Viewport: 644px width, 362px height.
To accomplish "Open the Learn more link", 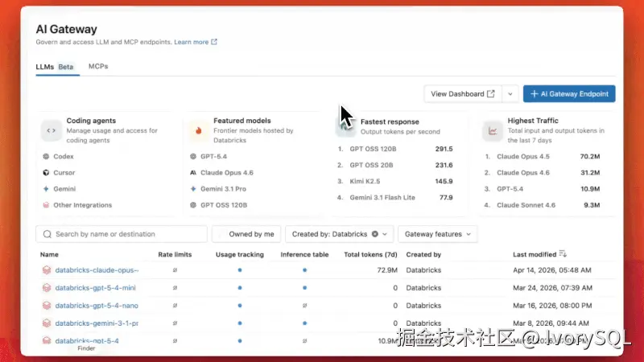I will 191,42.
